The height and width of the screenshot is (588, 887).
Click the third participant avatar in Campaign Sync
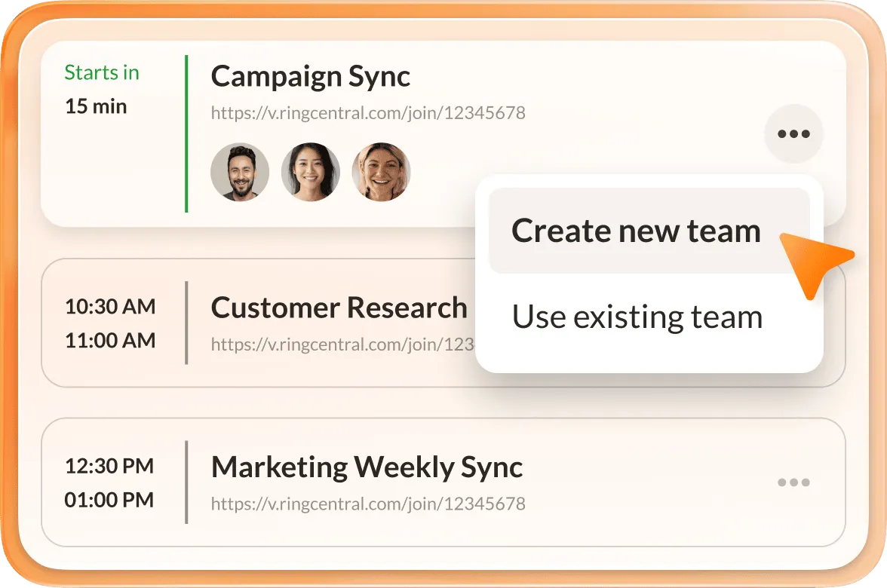coord(381,172)
